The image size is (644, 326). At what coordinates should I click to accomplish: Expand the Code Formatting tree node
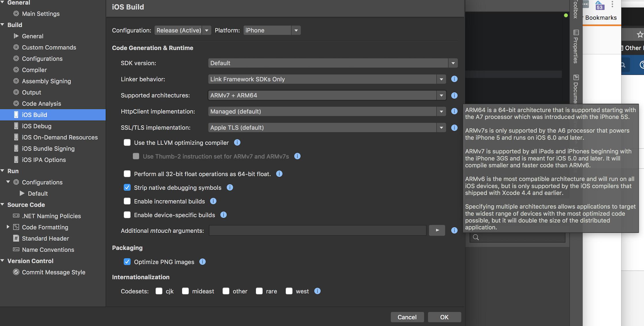click(8, 227)
